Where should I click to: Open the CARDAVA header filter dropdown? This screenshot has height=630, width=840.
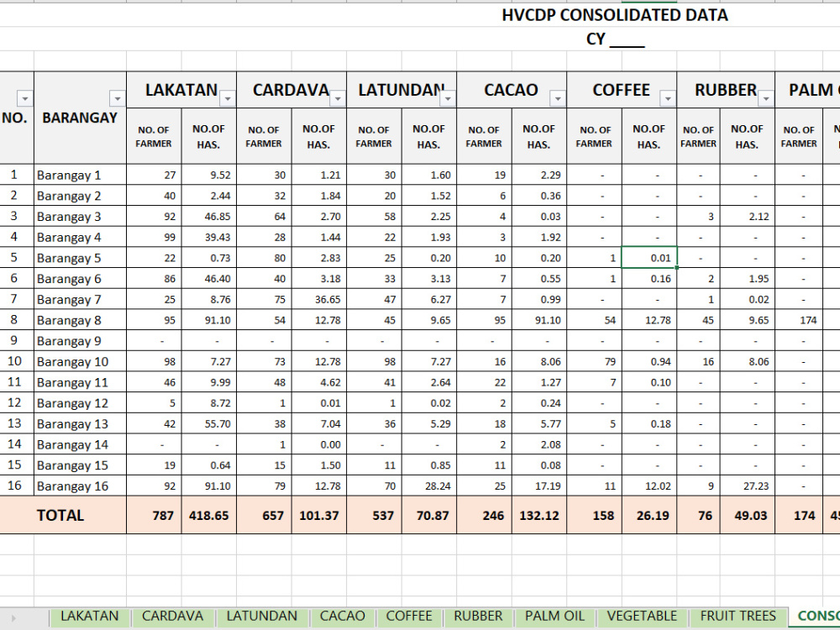(338, 98)
